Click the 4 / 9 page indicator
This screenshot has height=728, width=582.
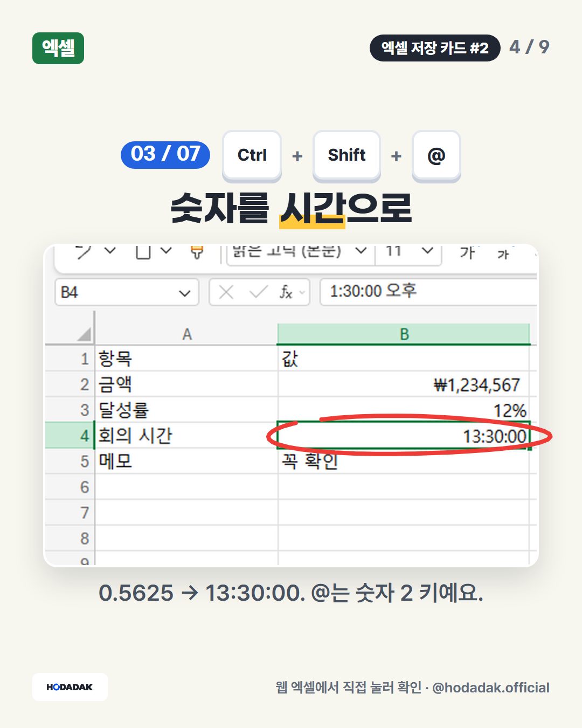(529, 47)
